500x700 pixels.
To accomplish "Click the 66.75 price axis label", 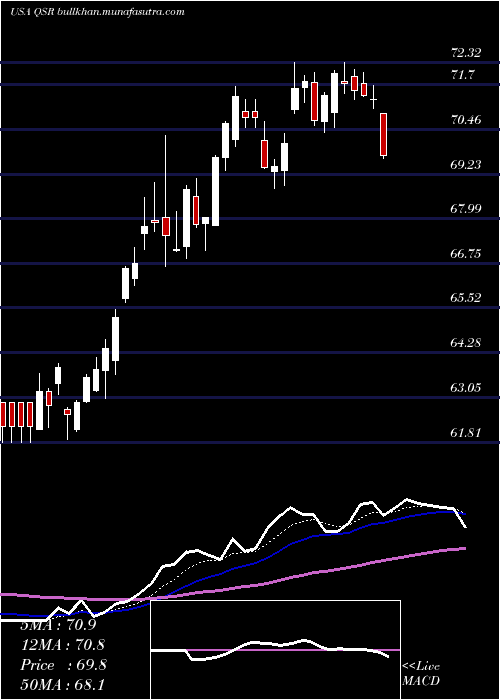I will (x=466, y=254).
